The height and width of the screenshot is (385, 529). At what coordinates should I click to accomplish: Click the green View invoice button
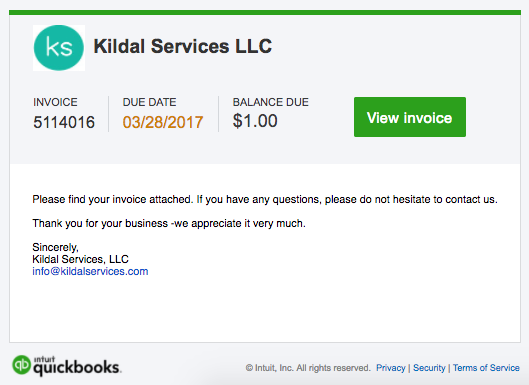point(410,117)
